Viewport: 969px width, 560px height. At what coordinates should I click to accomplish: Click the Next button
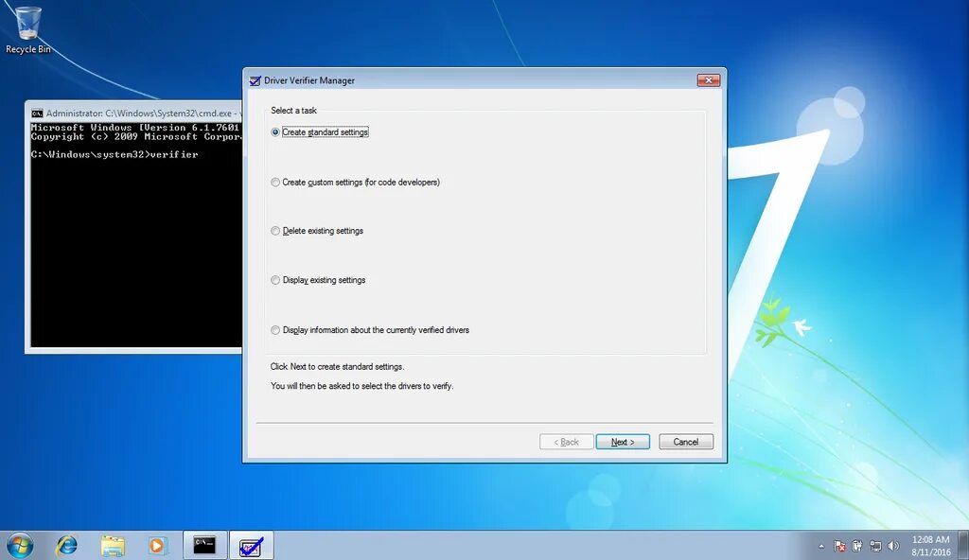pos(623,442)
